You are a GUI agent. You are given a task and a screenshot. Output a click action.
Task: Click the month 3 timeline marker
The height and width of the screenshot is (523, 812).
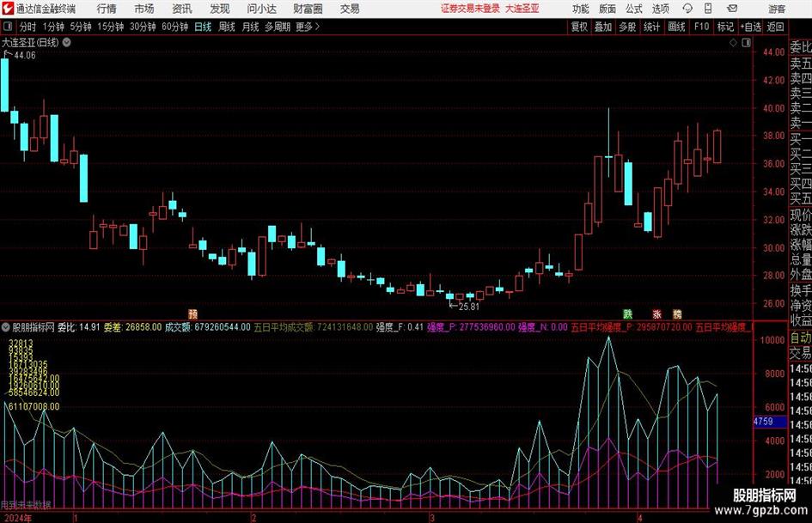click(431, 518)
